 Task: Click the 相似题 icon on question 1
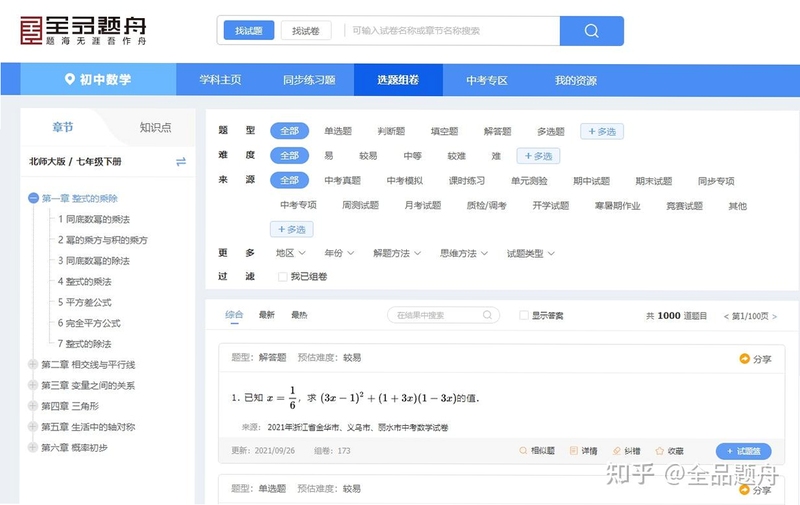coord(522,451)
